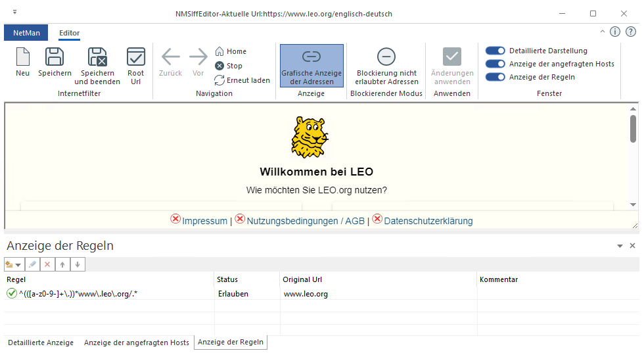Click the Home navigation icon

tap(220, 51)
